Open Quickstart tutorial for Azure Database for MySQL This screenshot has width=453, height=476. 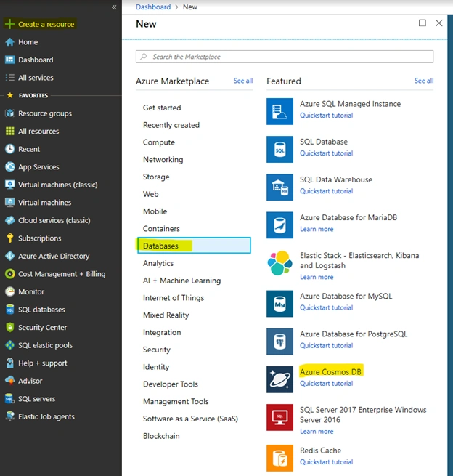tap(326, 307)
